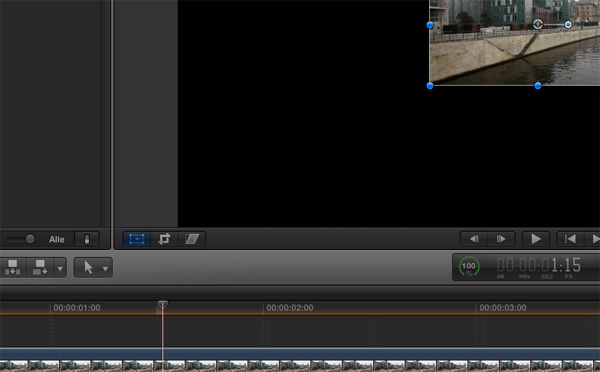Click the timeline playhead marker

[x=163, y=305]
